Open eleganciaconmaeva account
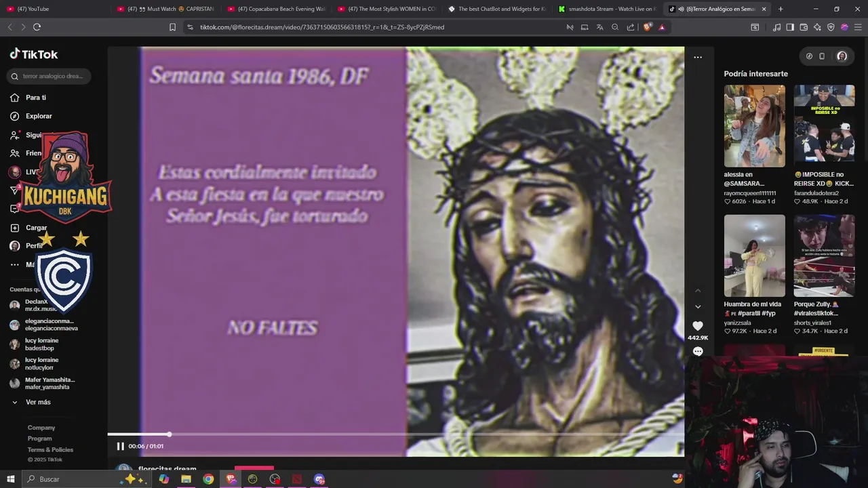Viewport: 868px width, 488px height. 43,325
